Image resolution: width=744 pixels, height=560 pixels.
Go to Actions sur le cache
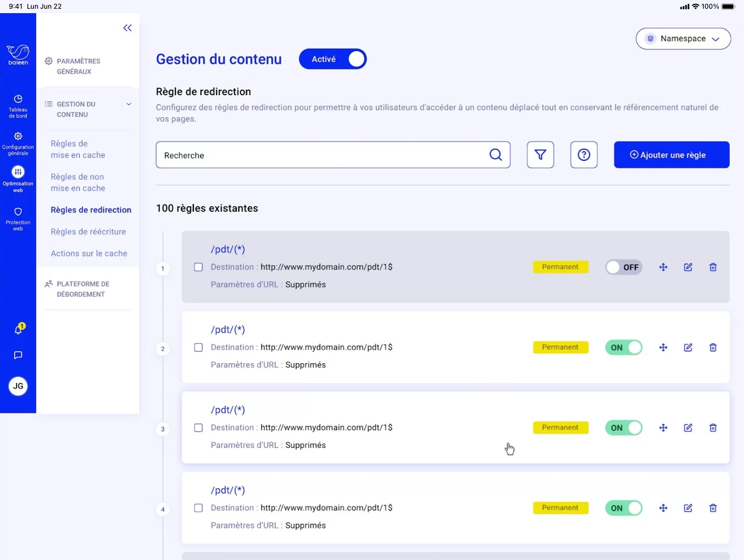89,254
